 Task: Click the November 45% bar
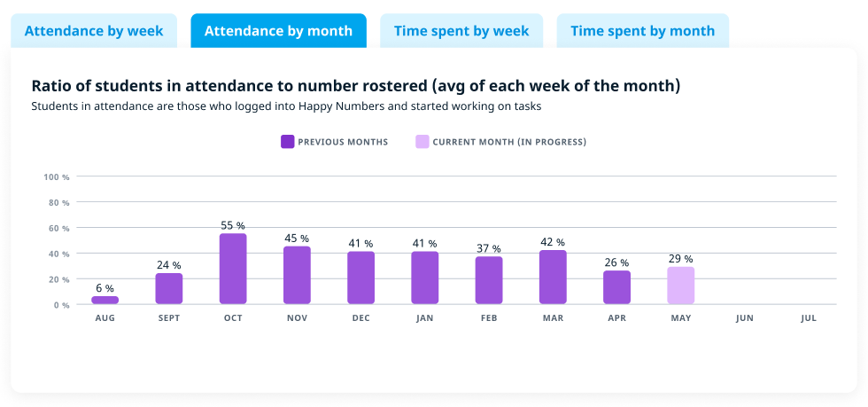click(297, 276)
